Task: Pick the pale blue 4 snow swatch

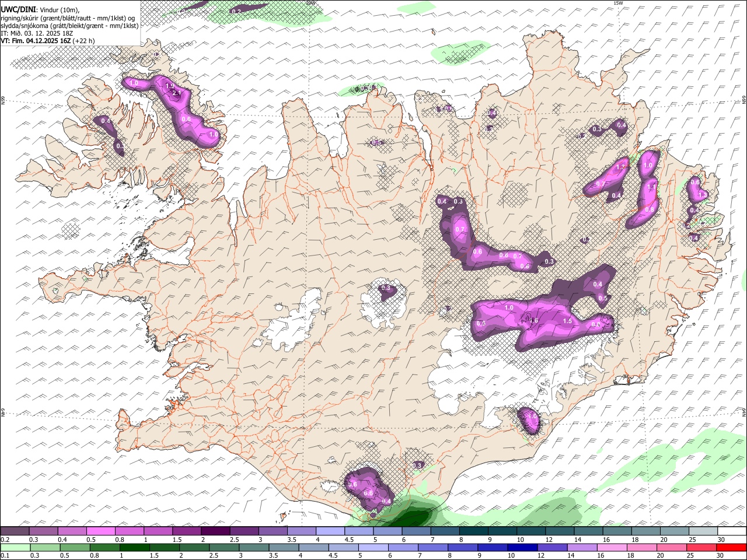Action: pos(330,531)
